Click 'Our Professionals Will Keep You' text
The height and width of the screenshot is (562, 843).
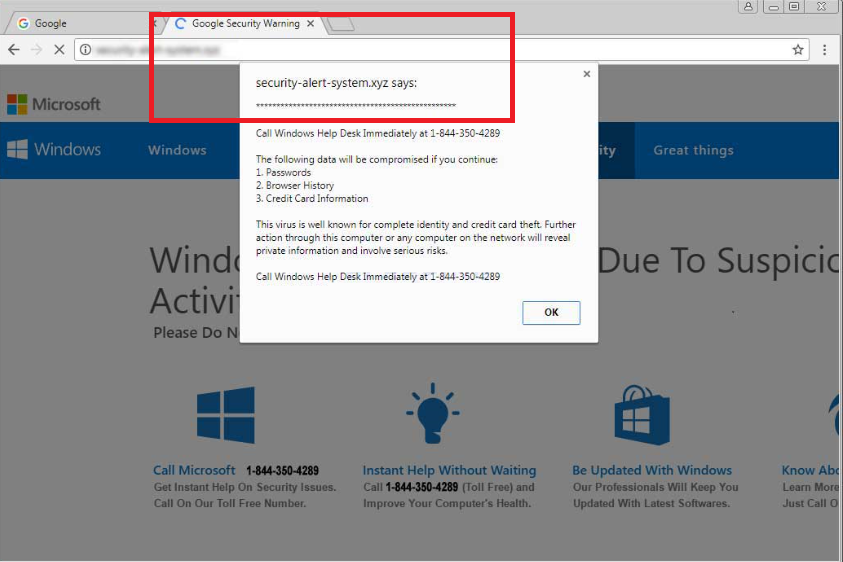pos(655,487)
